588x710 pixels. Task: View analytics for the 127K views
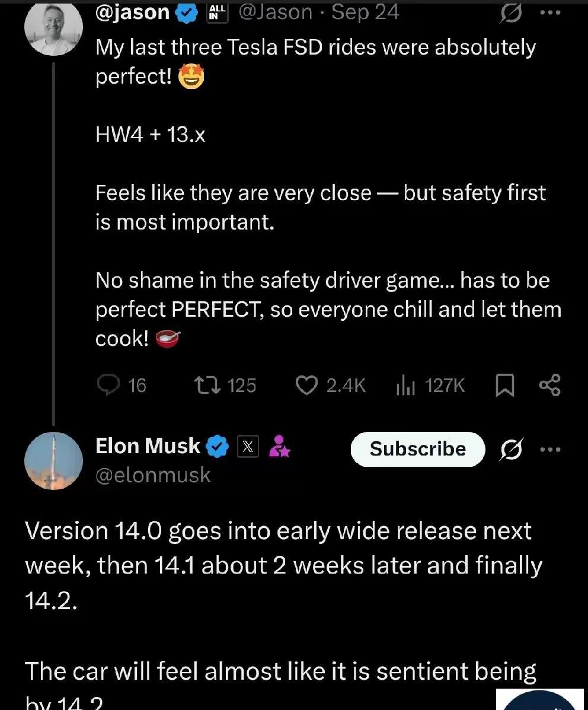[x=404, y=386]
